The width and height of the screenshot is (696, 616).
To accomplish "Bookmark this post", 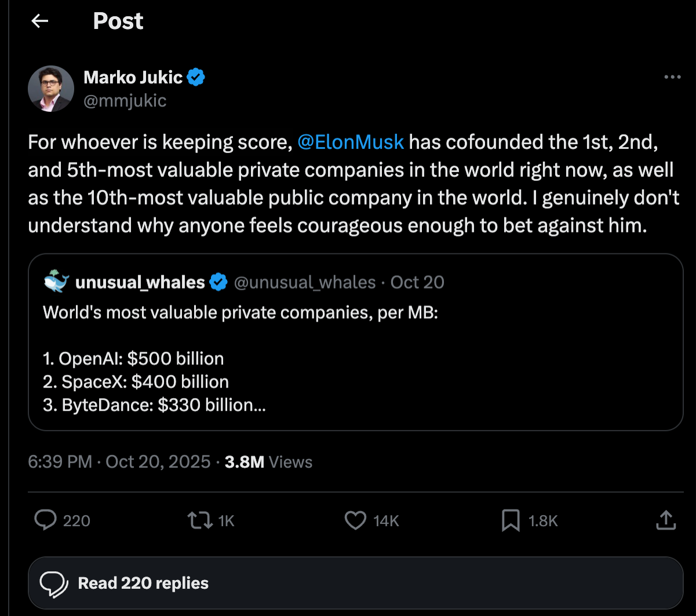I will click(510, 520).
